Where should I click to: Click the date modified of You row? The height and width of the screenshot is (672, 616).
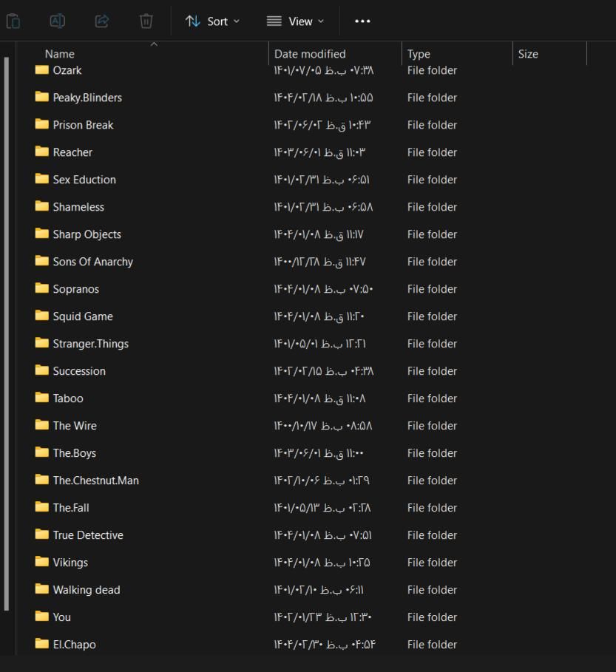coord(322,617)
